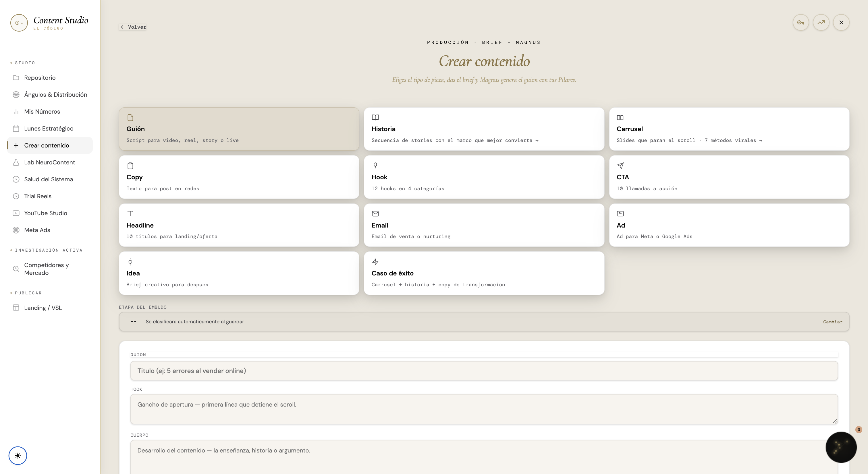Pick '10 llamadas a acción' text
The width and height of the screenshot is (868, 474).
click(647, 189)
